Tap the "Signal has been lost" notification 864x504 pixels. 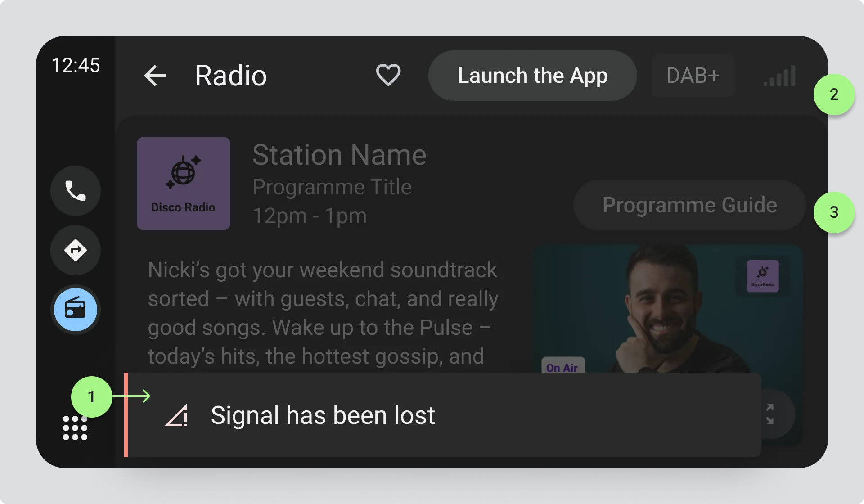pyautogui.click(x=322, y=415)
